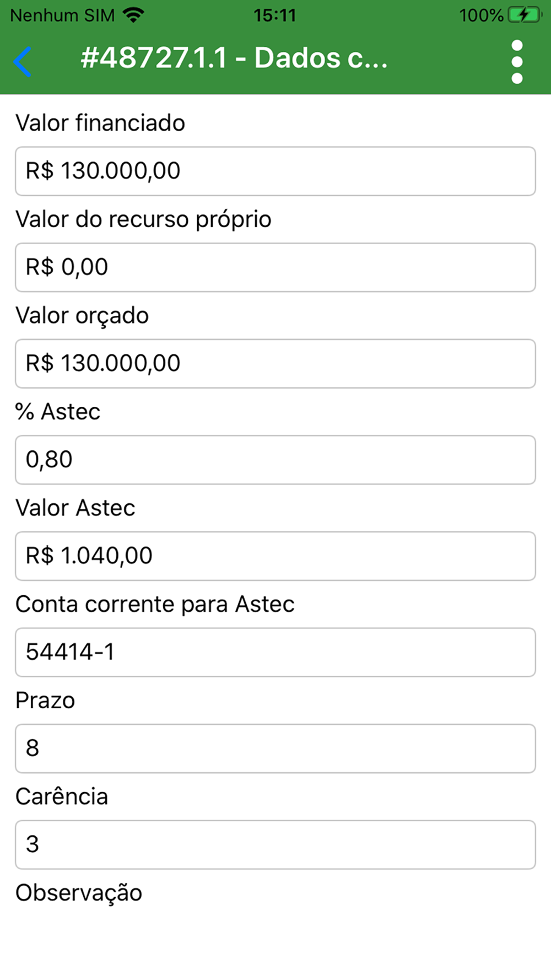The height and width of the screenshot is (980, 551).
Task: Open the three-dot overflow menu
Action: click(517, 61)
